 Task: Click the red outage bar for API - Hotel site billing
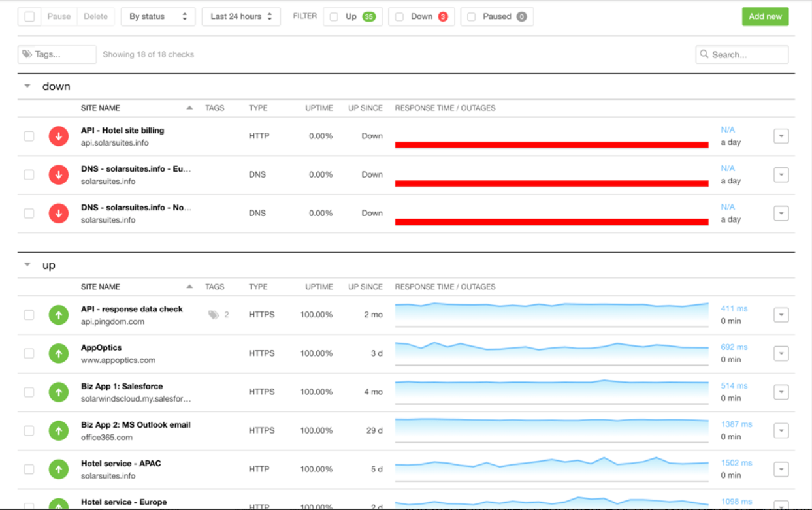coord(551,145)
